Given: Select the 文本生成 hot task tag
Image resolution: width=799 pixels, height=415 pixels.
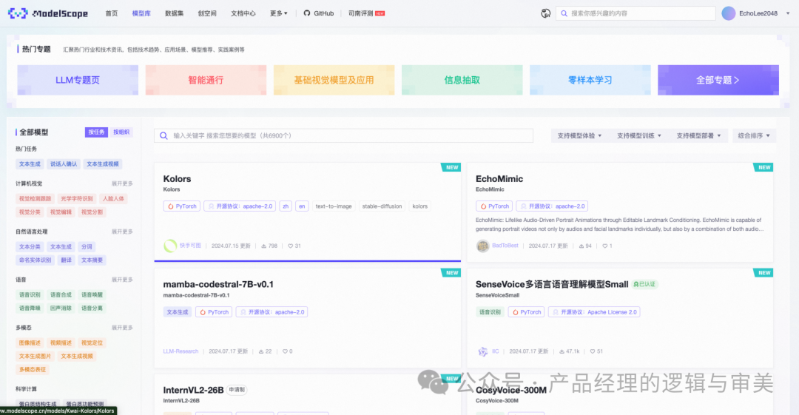Looking at the screenshot, I should pos(30,164).
